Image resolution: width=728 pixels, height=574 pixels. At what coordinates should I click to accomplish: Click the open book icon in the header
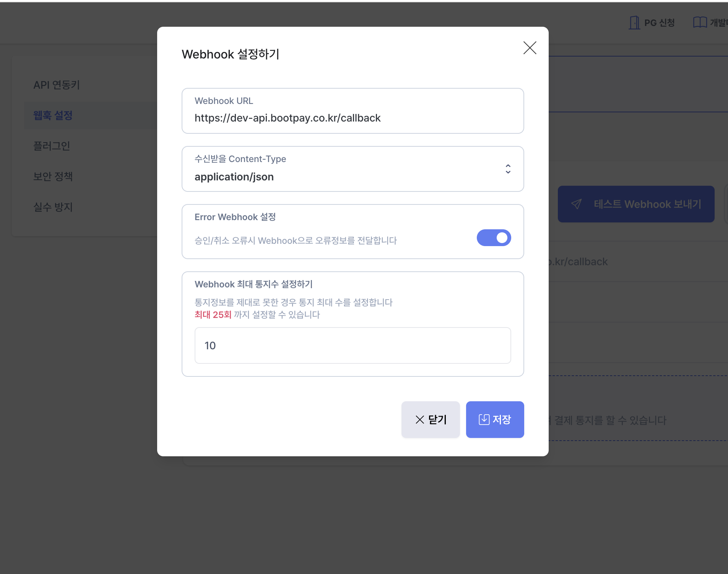(699, 23)
